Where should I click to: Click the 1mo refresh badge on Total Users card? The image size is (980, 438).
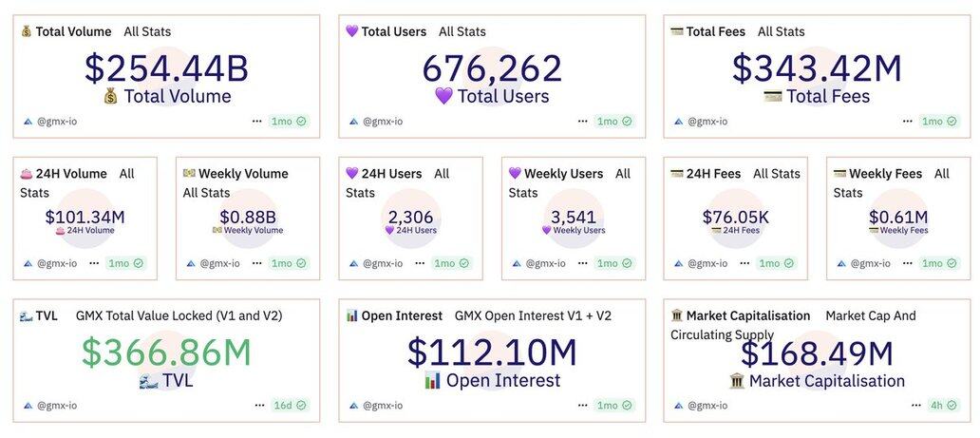(x=614, y=122)
